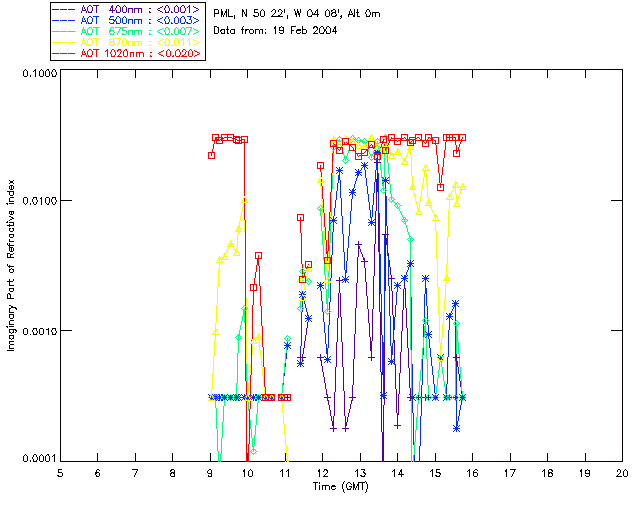The width and height of the screenshot is (640, 512).
Task: Click the yellow triangle peak at 10 GMT
Action: 244,200
